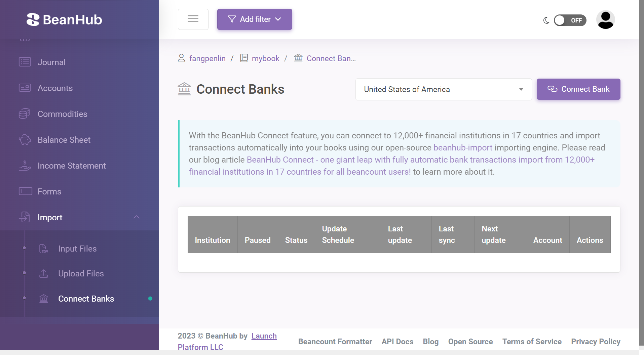Click the Account column header
Image resolution: width=644 pixels, height=355 pixels.
pyautogui.click(x=548, y=234)
